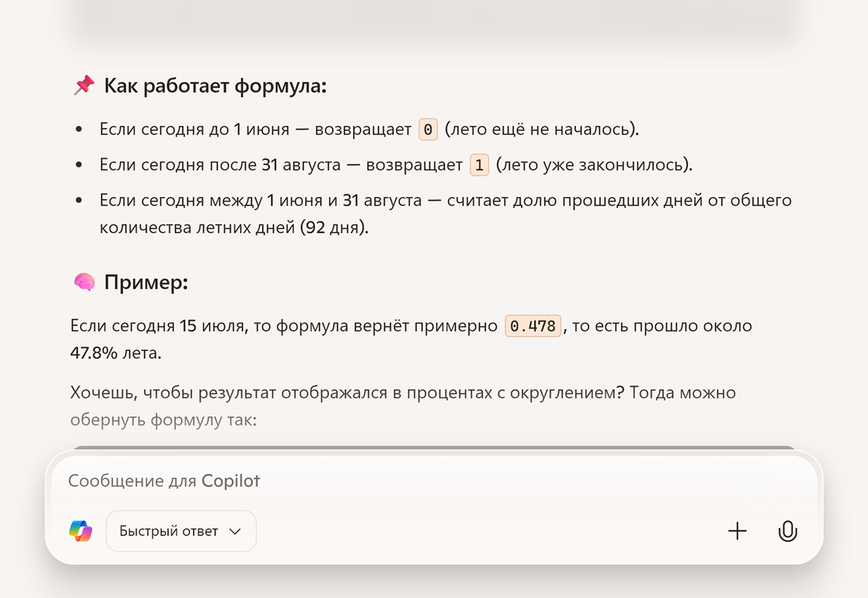Click the bold 47.8% text
This screenshot has height=598, width=868.
(x=94, y=353)
